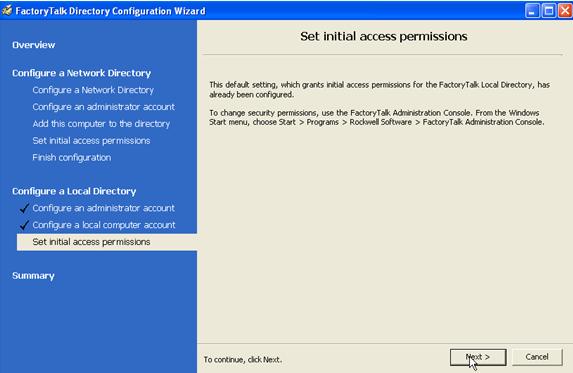Screen dimensions: 573x373
Task: Select Finish configuration step
Action: [x=72, y=157]
